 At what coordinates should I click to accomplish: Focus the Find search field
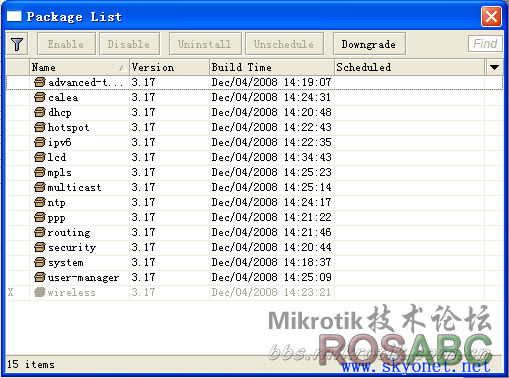click(x=485, y=43)
